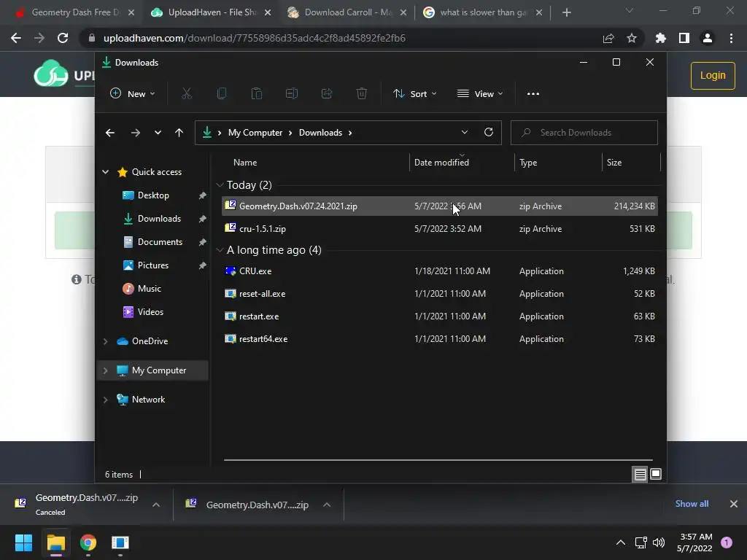Open Pictures in Quick access
The height and width of the screenshot is (560, 747).
coord(153,265)
